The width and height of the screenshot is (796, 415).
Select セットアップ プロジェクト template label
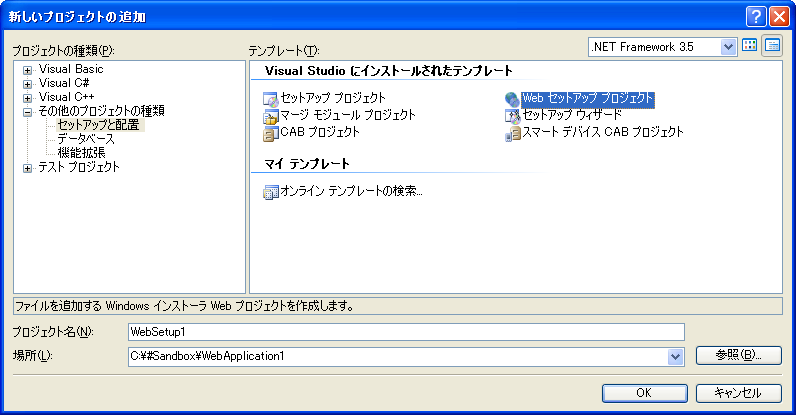(333, 98)
